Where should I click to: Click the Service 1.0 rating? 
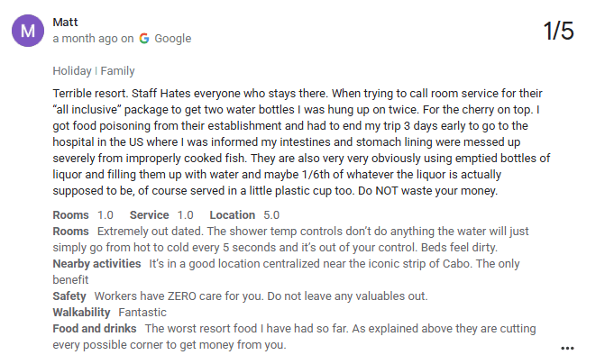pyautogui.click(x=161, y=214)
